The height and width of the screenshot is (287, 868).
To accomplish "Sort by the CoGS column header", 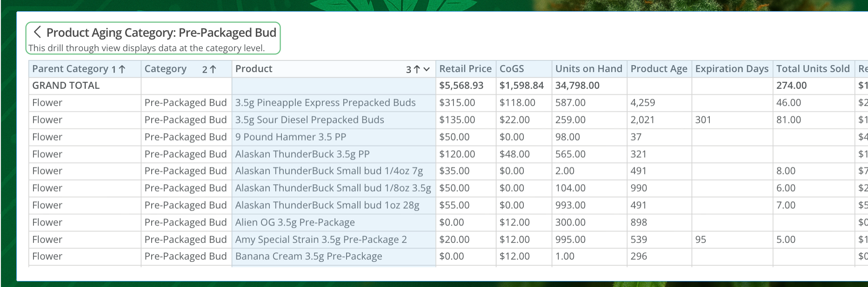I will pyautogui.click(x=512, y=69).
